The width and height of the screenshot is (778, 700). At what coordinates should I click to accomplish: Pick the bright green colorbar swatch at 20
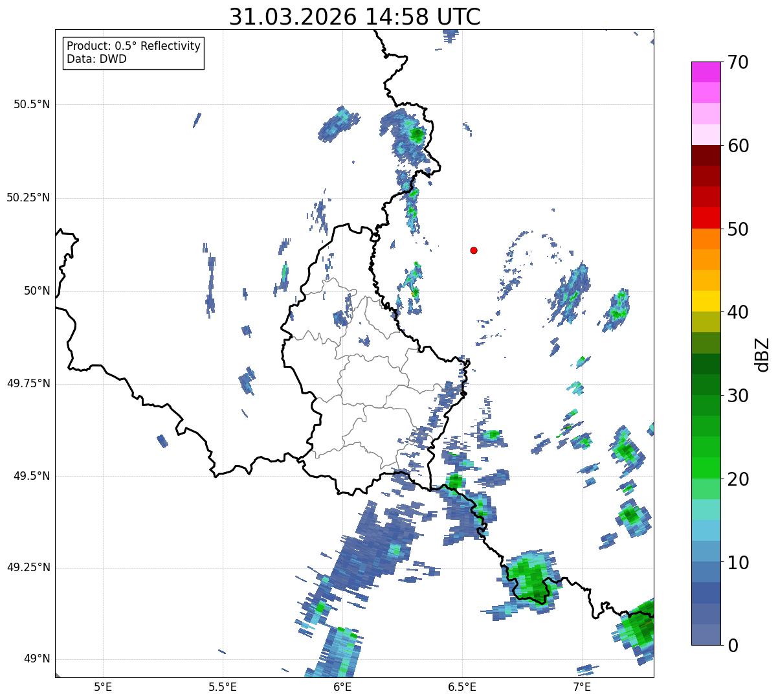[x=706, y=468]
